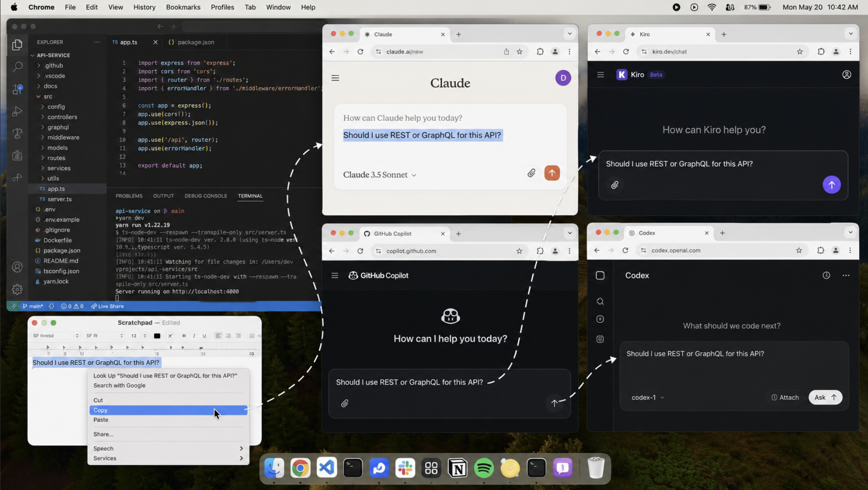The width and height of the screenshot is (868, 490).
Task: Open the Extensions puzzle icon in Kiro window
Action: tap(821, 52)
